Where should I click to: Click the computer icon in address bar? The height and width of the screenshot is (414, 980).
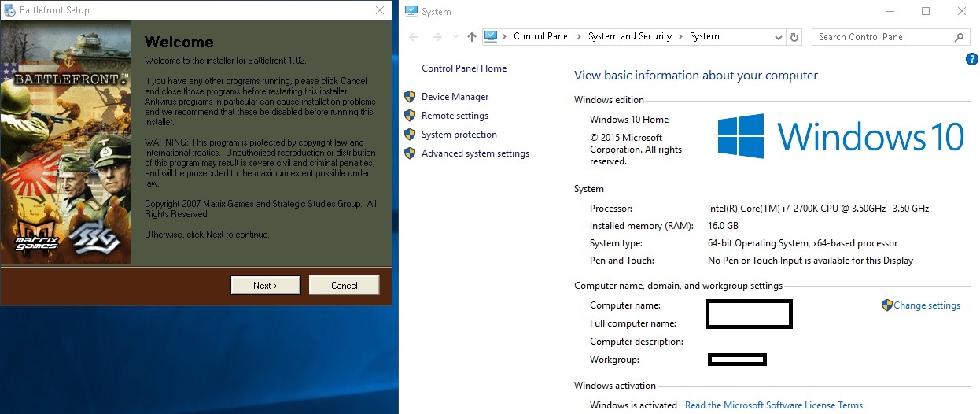click(x=492, y=36)
